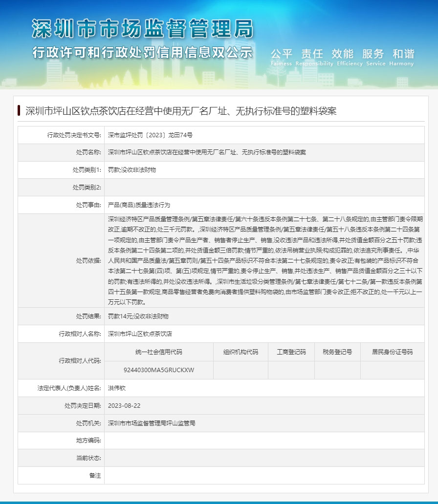
Task: Click the large case title heading above the table
Action: pyautogui.click(x=181, y=111)
